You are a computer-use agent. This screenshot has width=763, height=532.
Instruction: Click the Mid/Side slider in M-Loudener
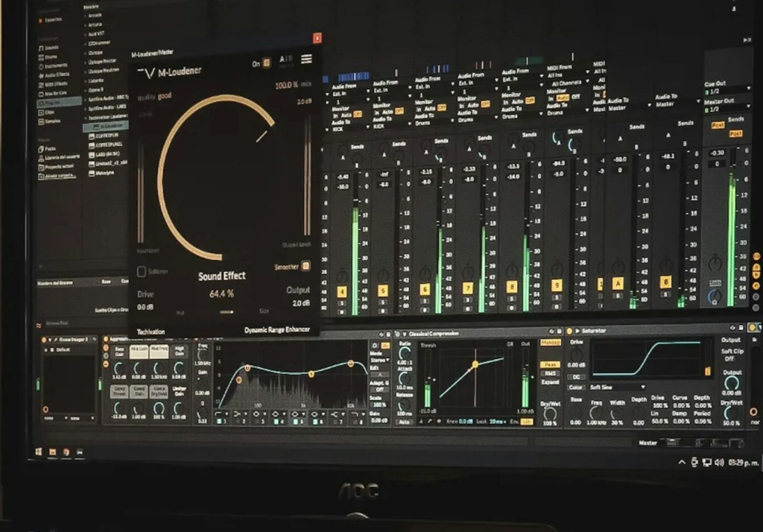click(226, 312)
